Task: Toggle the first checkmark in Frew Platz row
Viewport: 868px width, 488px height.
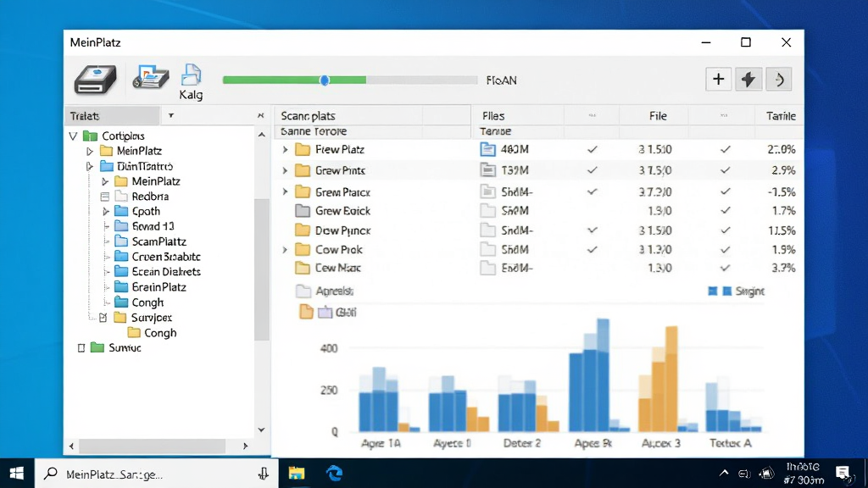Action: click(x=593, y=149)
